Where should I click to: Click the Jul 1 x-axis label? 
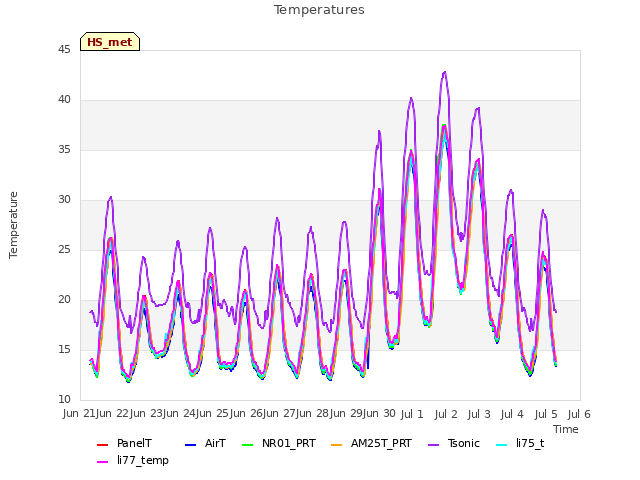click(412, 415)
